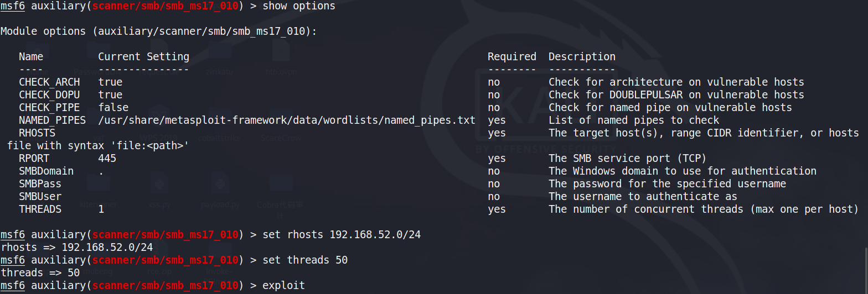This screenshot has width=868, height=294.
Task: Click the Required column header
Action: 512,56
